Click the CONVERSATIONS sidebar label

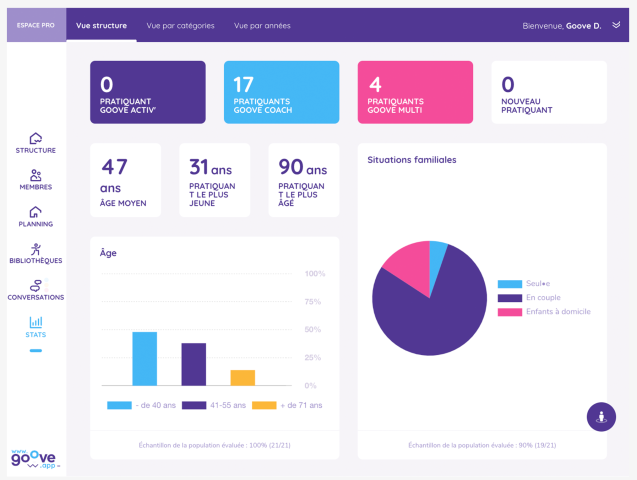point(36,298)
